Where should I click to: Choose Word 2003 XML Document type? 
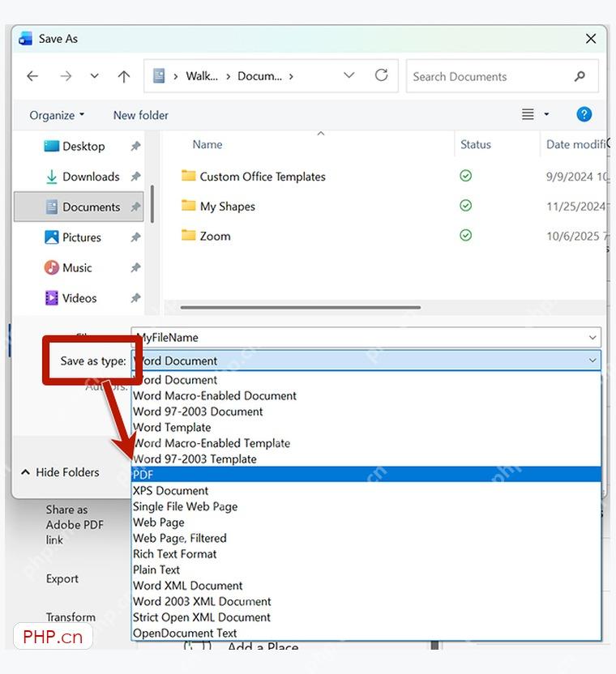[366, 602]
